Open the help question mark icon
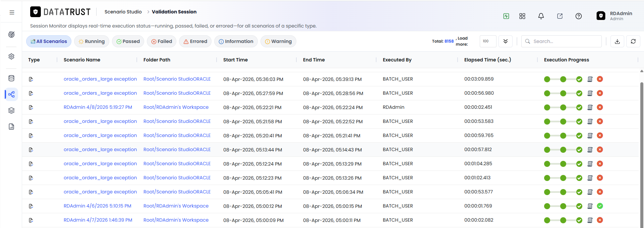 tap(579, 16)
